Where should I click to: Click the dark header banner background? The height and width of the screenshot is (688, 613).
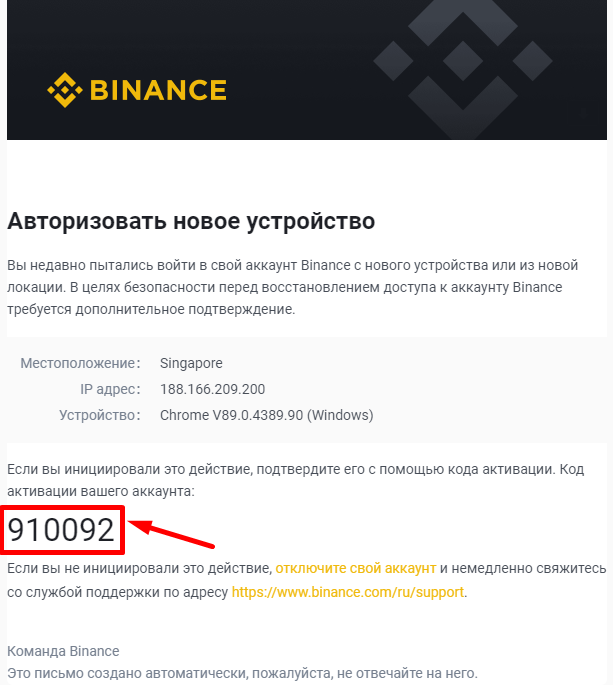(x=307, y=70)
